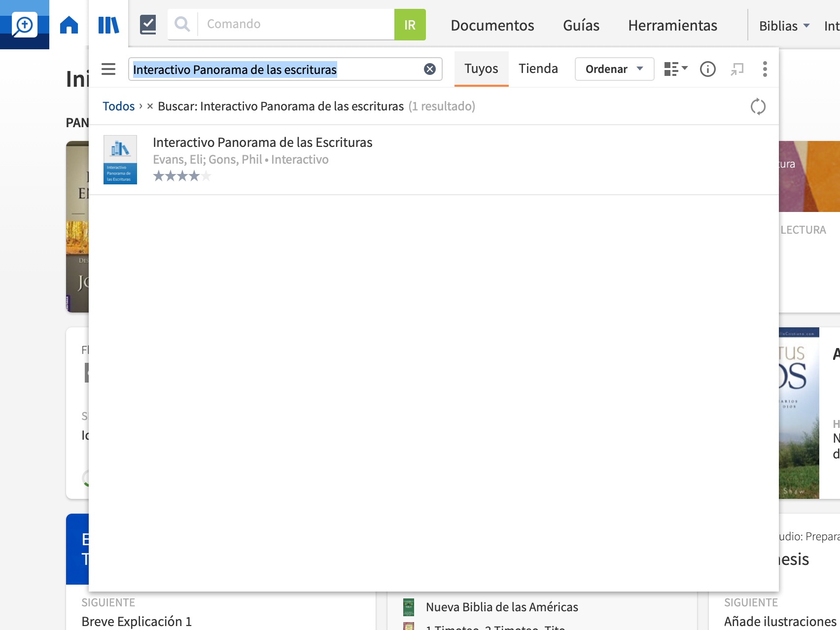Click authors Evans, Eli; Gons, Phil text

pos(207,160)
